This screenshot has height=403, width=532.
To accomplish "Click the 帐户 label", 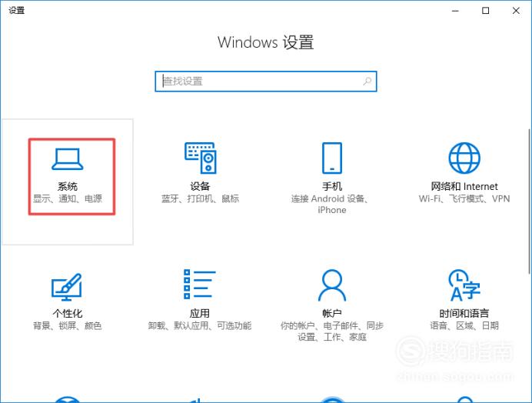I will pos(332,313).
